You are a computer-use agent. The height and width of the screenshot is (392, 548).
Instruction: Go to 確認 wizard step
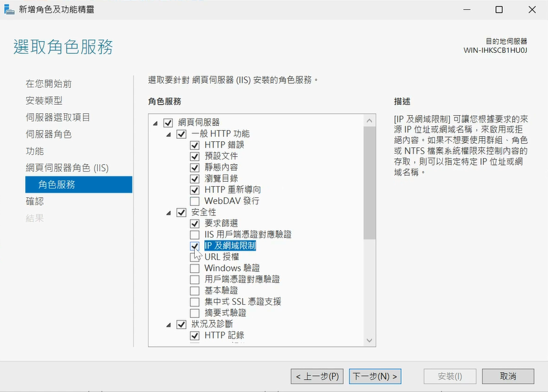point(35,201)
